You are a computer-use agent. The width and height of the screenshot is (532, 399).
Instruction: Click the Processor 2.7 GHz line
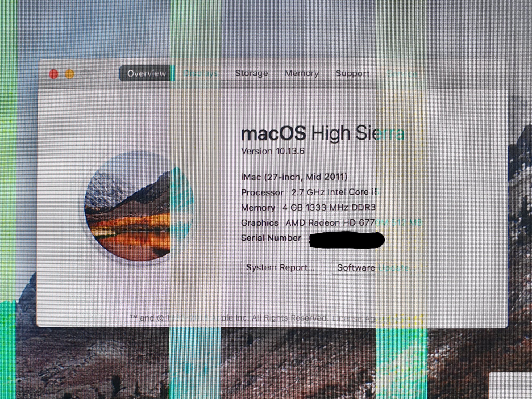pos(309,192)
